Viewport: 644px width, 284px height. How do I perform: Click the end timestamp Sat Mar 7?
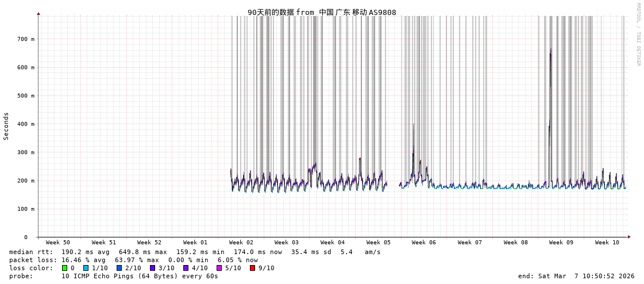576,276
